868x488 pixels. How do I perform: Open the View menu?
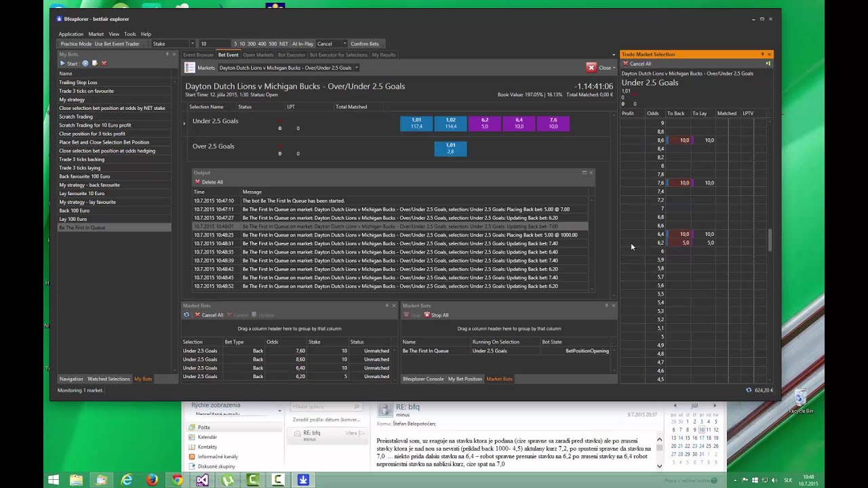[114, 34]
